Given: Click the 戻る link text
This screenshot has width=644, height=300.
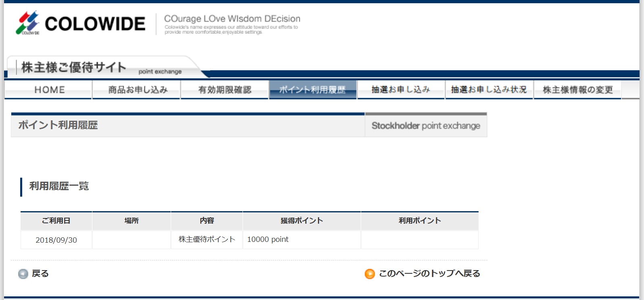Looking at the screenshot, I should tap(40, 274).
